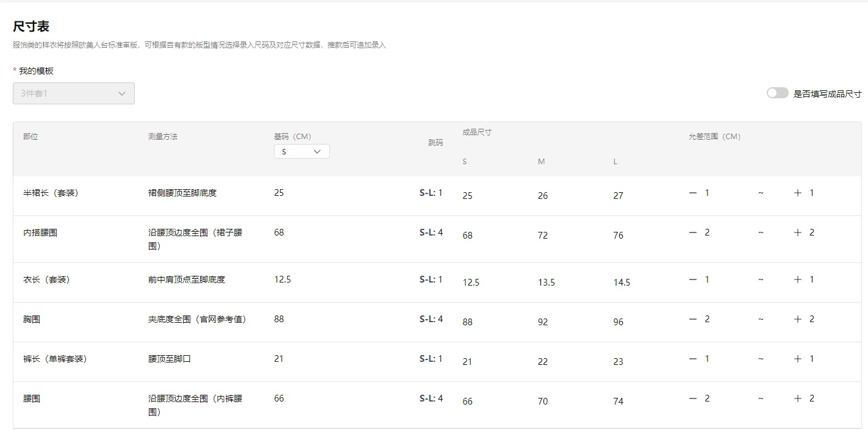Click minus icon in 内搭腰围 tolerance row

point(692,232)
